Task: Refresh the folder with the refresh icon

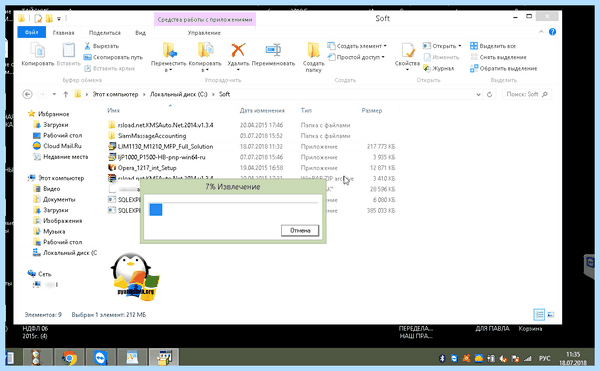Action: click(489, 94)
